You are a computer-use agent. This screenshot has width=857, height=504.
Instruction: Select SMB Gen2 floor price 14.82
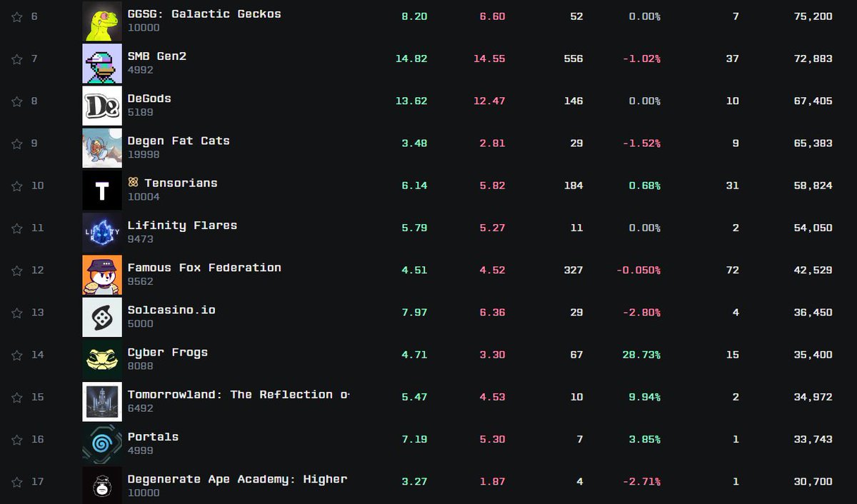click(411, 59)
